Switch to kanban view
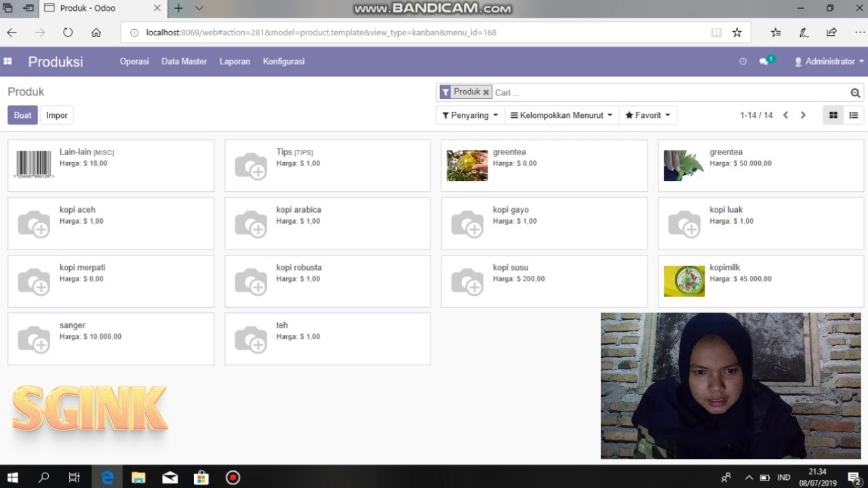 (833, 115)
